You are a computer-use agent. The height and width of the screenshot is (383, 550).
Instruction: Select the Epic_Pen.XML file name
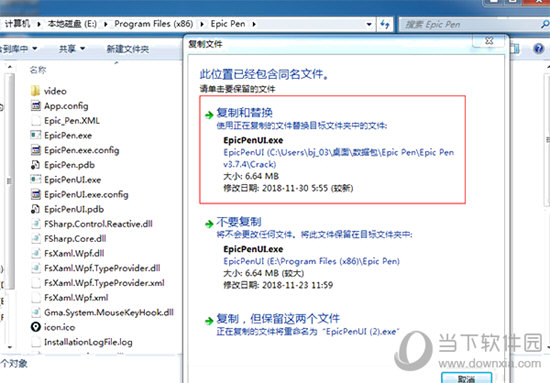pos(72,121)
